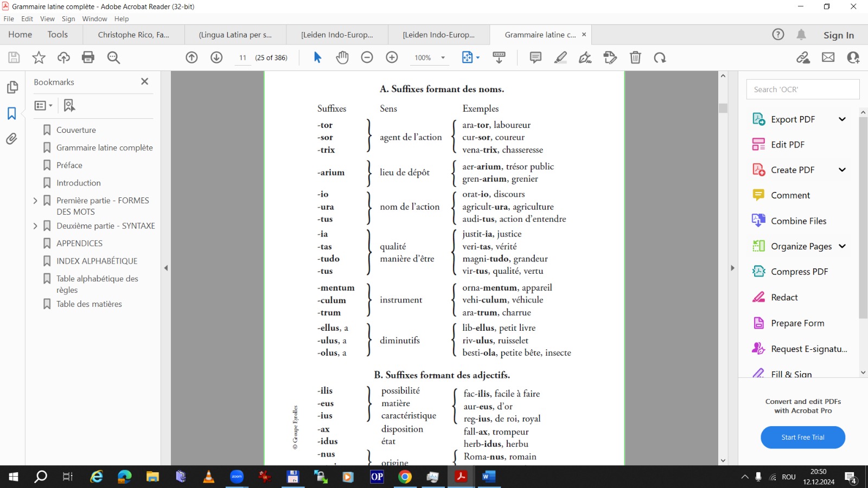Viewport: 868px width, 488px height.
Task: Expand Deuxième partie - SYNTAXE bookmark
Action: tap(35, 226)
